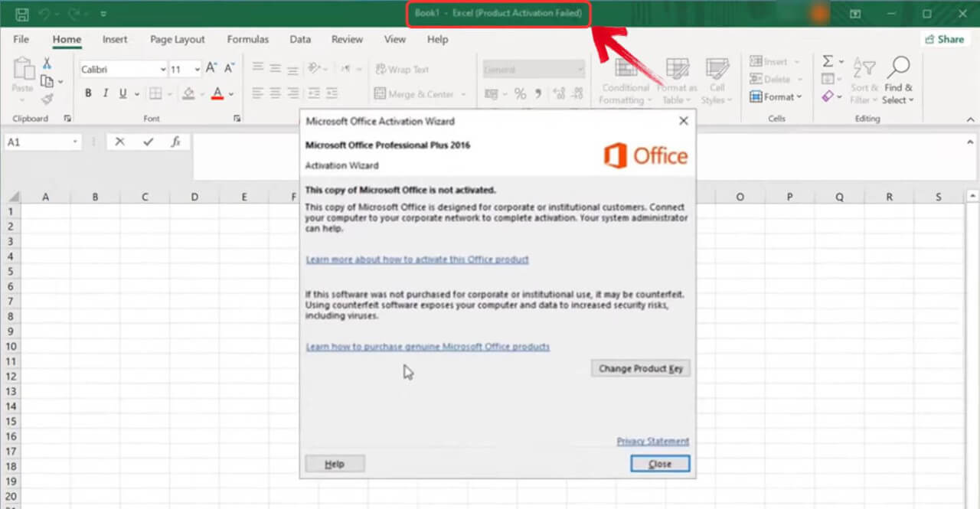Open Find & Select
Screen dimensions: 980x509
click(x=898, y=80)
